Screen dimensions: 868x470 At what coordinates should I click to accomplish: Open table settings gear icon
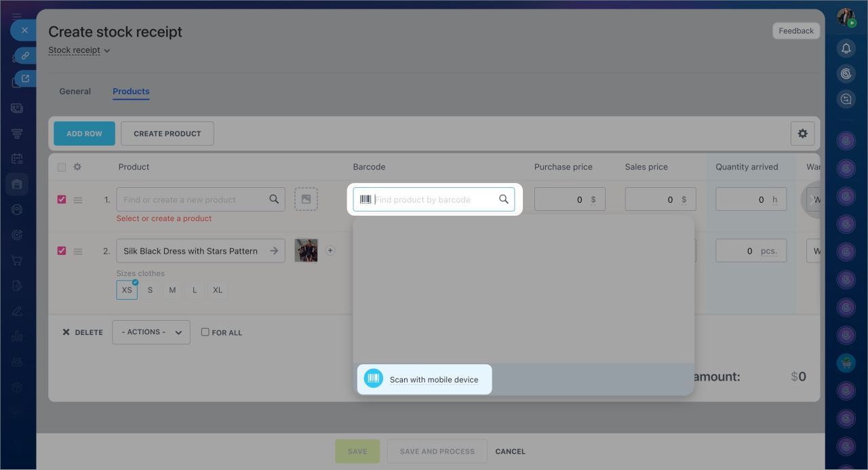tap(802, 134)
